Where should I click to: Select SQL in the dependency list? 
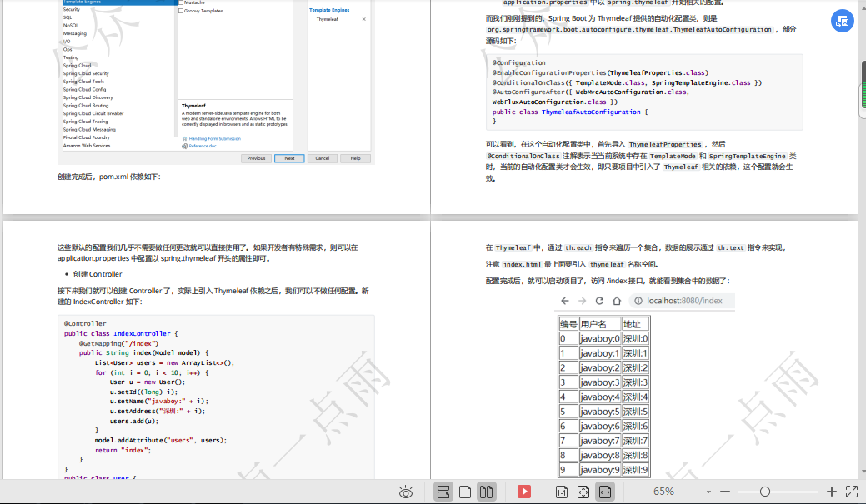point(68,17)
